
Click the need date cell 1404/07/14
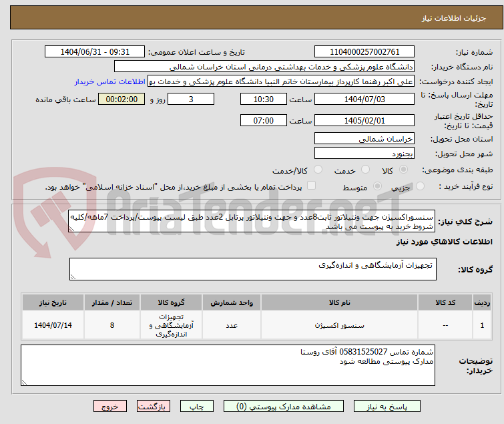pyautogui.click(x=53, y=325)
